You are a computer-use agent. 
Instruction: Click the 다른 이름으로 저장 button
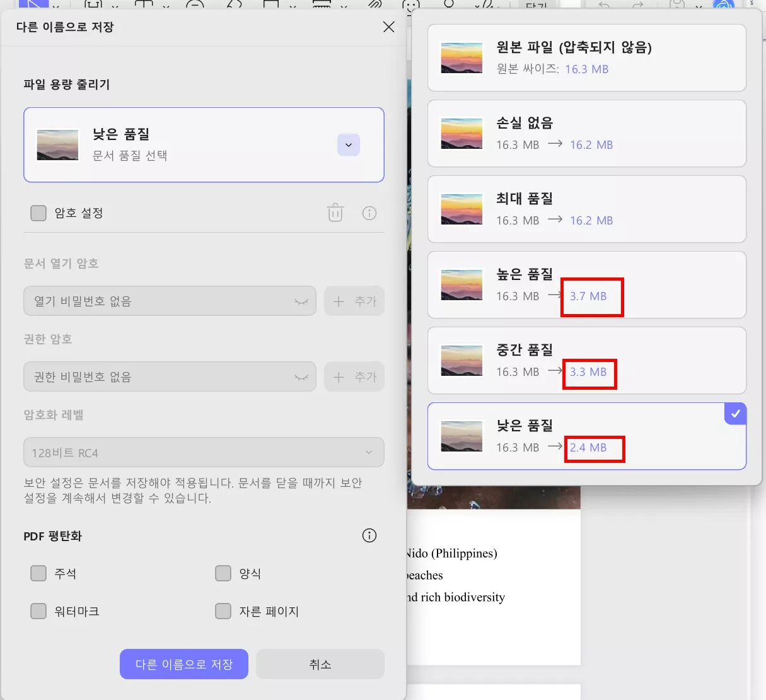tap(183, 663)
